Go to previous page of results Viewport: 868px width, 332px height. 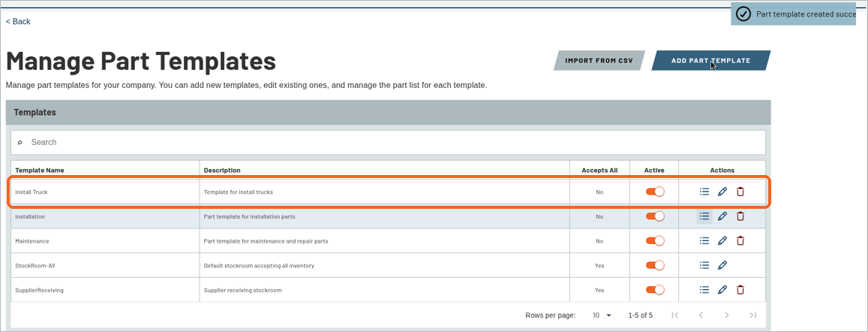point(700,315)
